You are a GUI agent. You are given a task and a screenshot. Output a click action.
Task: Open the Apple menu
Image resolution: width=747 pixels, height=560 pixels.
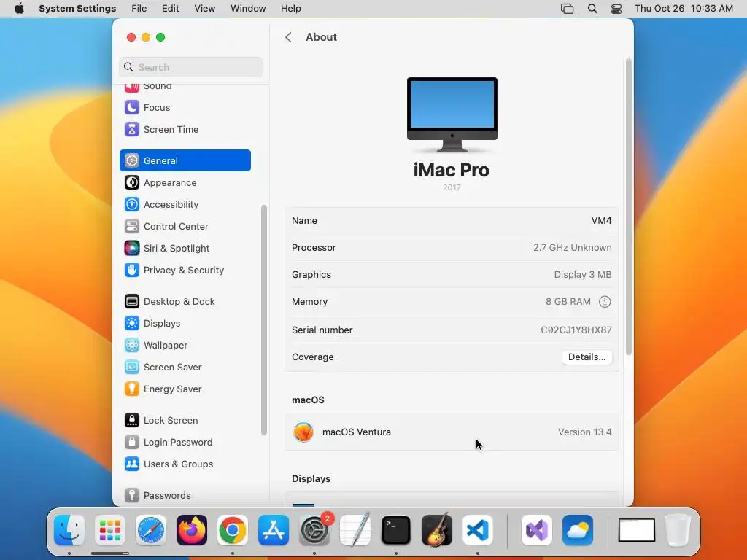pos(19,9)
